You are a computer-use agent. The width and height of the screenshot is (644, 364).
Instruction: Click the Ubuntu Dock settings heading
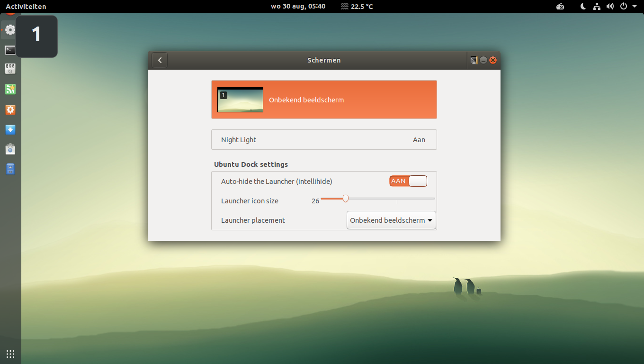251,164
